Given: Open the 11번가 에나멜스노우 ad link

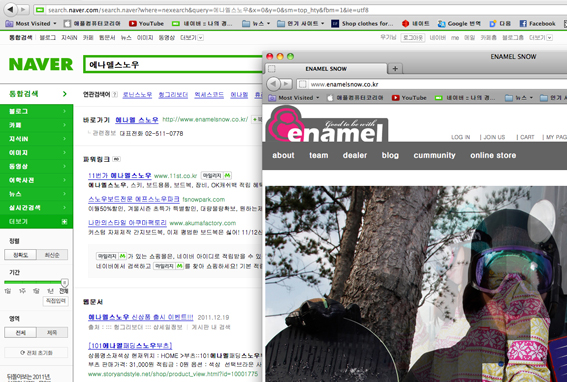Looking at the screenshot, I should 120,175.
